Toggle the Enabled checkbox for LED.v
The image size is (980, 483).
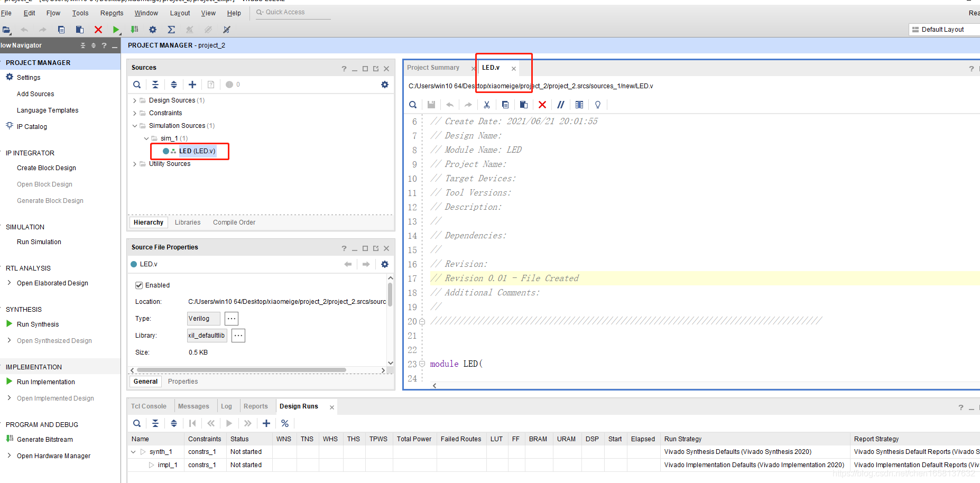click(139, 285)
